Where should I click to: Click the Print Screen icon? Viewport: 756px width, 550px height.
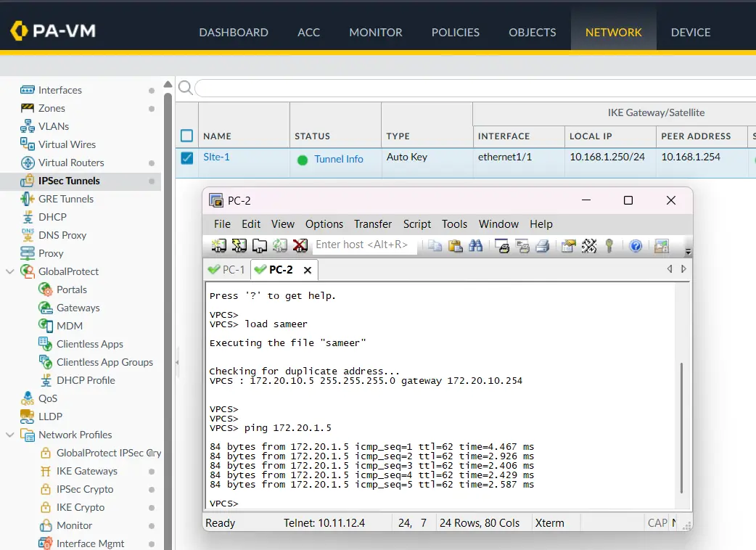coord(502,246)
